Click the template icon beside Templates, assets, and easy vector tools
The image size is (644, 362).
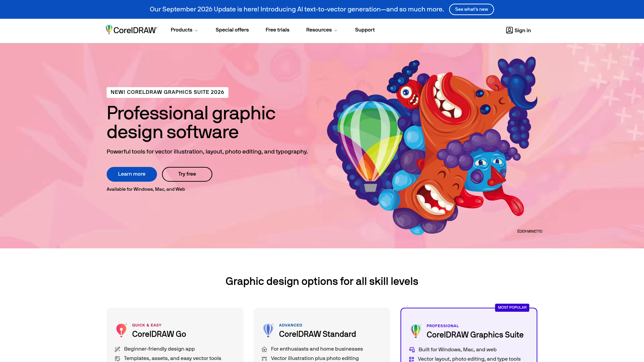click(117, 359)
